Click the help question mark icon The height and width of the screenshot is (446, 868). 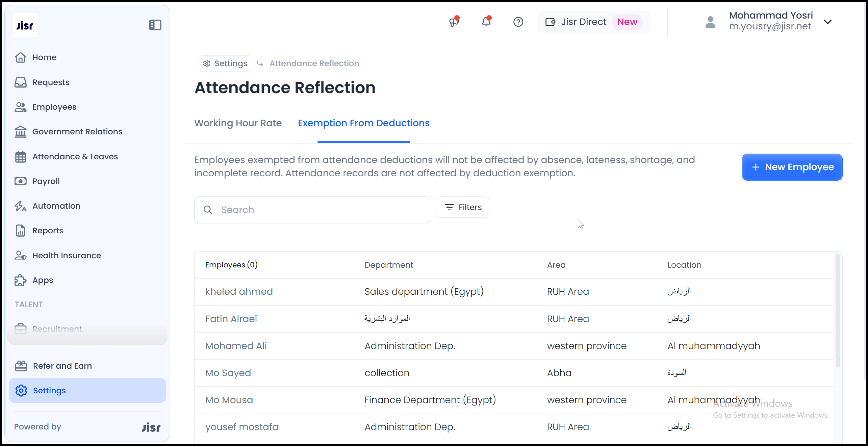pyautogui.click(x=518, y=22)
